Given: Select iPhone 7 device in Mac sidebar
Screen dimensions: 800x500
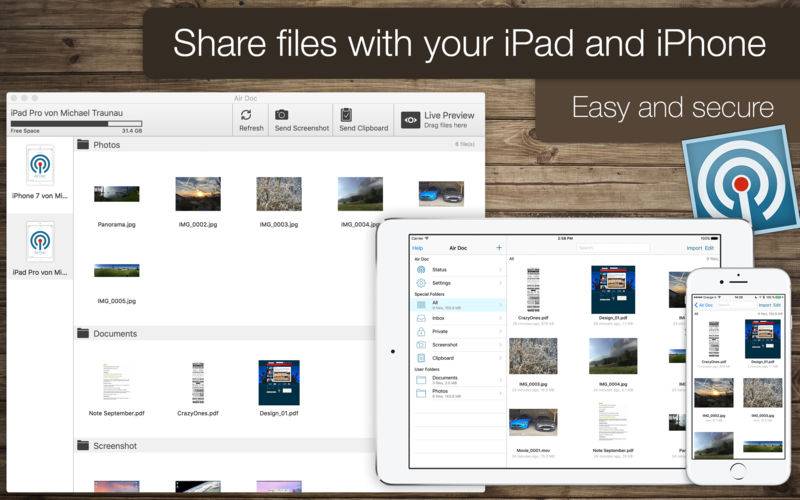Looking at the screenshot, I should (40, 172).
